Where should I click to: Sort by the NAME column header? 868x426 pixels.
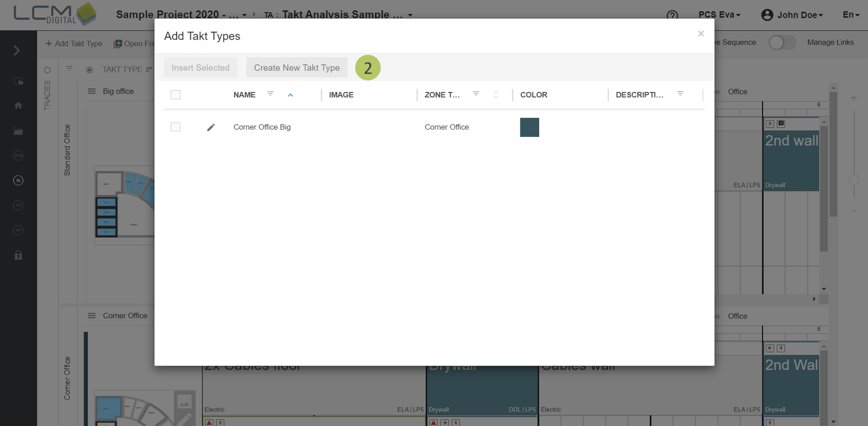[245, 95]
